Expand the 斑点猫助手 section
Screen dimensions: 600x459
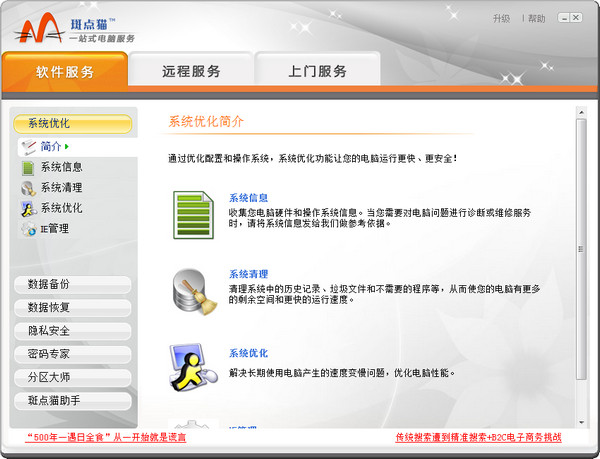coord(73,401)
